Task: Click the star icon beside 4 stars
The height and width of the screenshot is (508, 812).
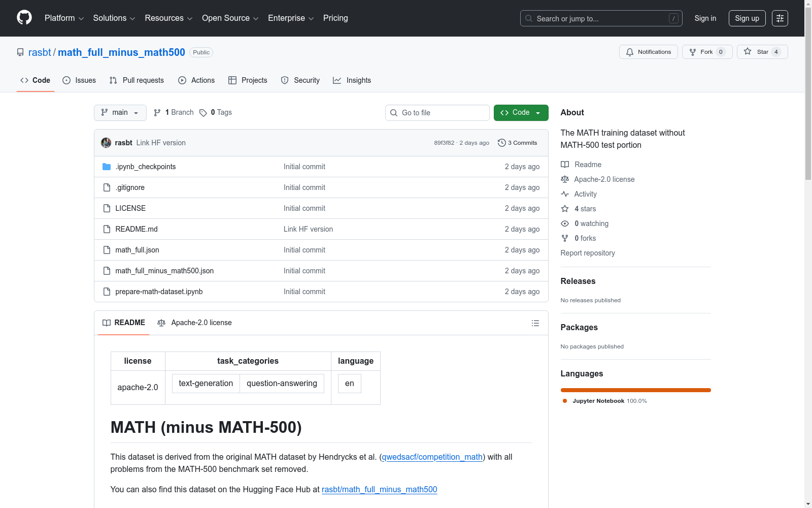Action: pyautogui.click(x=565, y=209)
